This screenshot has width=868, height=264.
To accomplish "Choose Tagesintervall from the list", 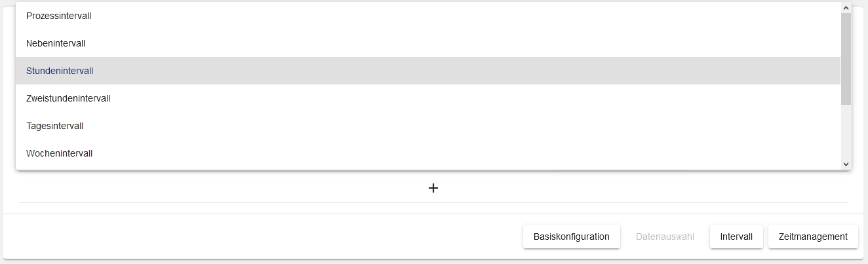I will 54,126.
